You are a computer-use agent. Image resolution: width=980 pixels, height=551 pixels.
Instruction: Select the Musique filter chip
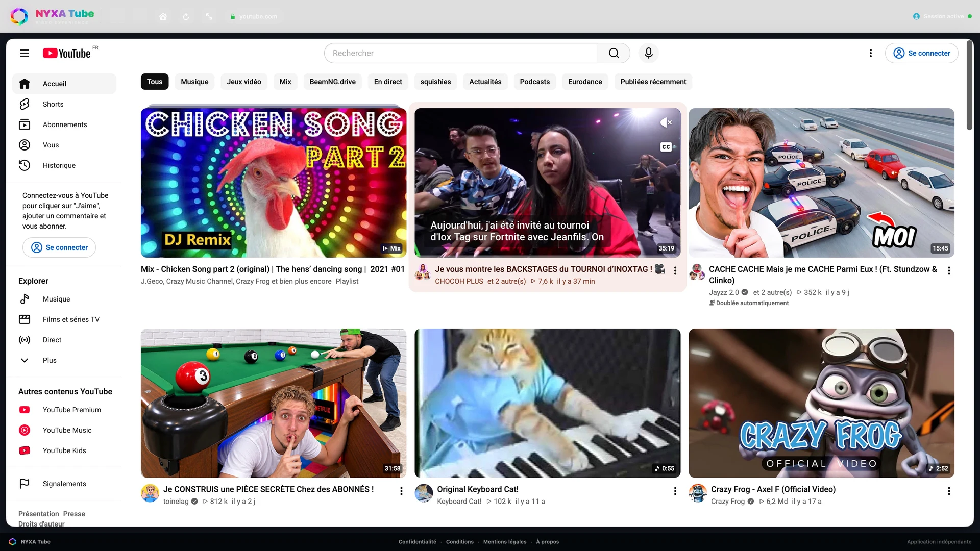click(x=194, y=82)
